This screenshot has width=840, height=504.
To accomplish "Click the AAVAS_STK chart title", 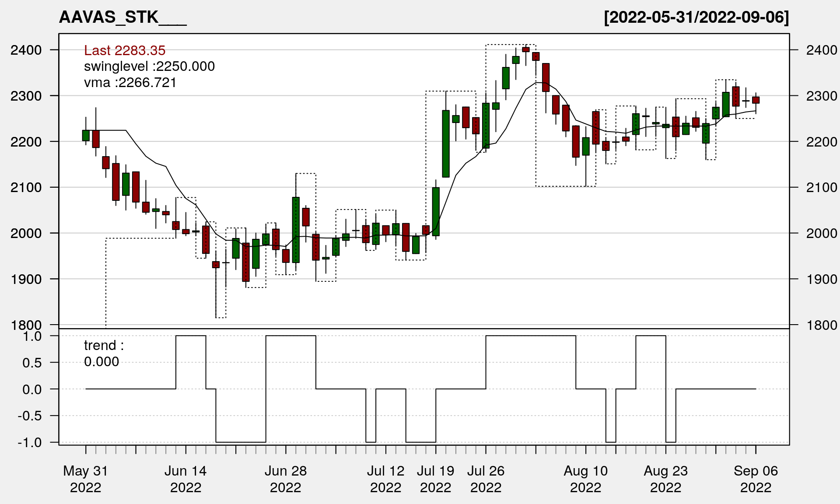I will [122, 17].
